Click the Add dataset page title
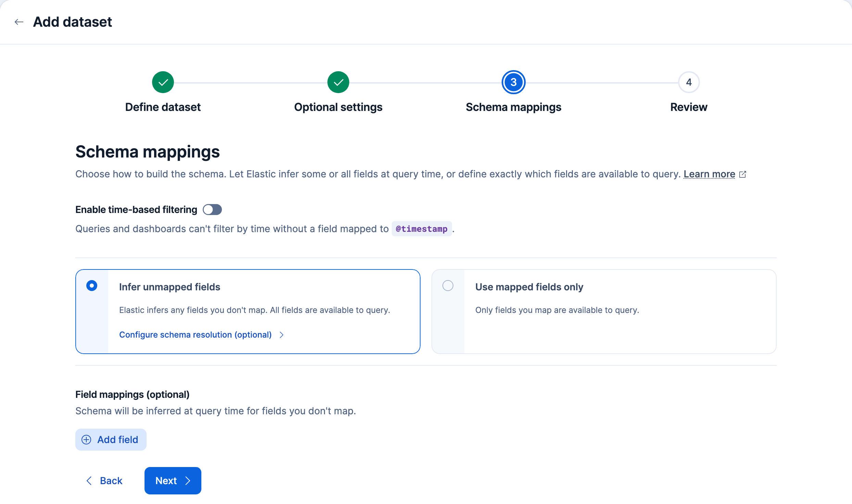852x504 pixels. click(x=73, y=22)
